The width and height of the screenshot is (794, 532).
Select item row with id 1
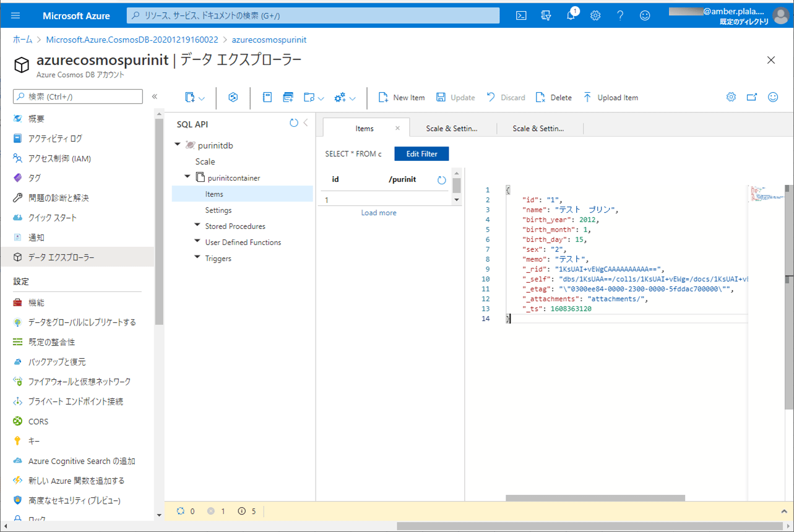pyautogui.click(x=384, y=200)
